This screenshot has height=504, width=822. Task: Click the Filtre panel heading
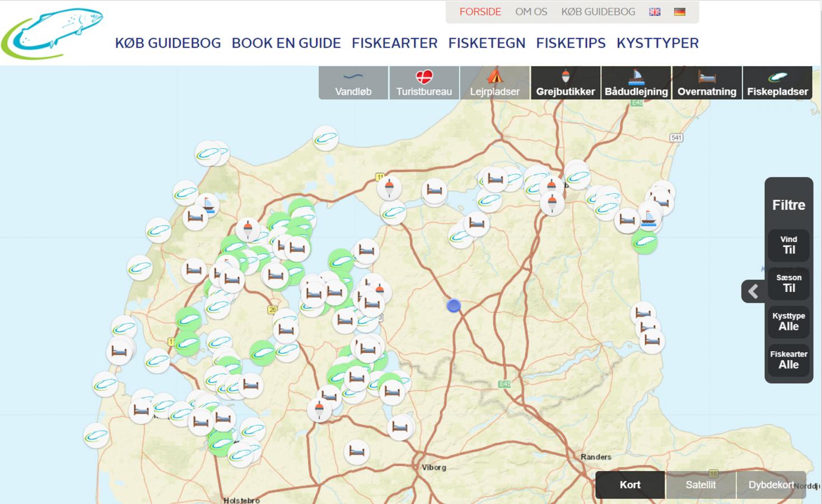tap(788, 205)
